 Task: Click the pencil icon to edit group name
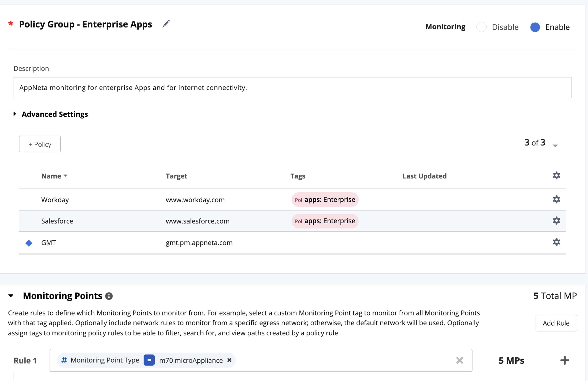click(166, 24)
